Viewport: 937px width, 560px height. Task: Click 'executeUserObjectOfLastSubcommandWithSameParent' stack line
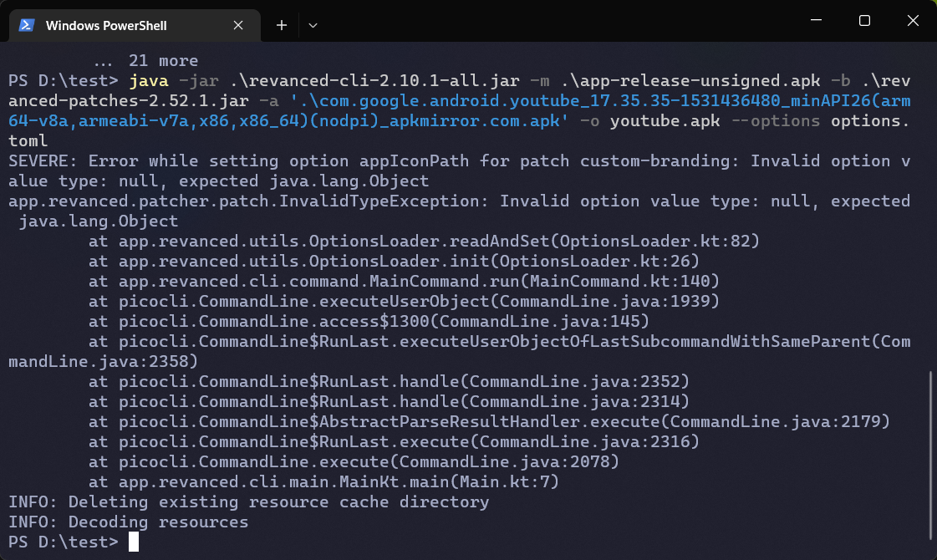(500, 341)
